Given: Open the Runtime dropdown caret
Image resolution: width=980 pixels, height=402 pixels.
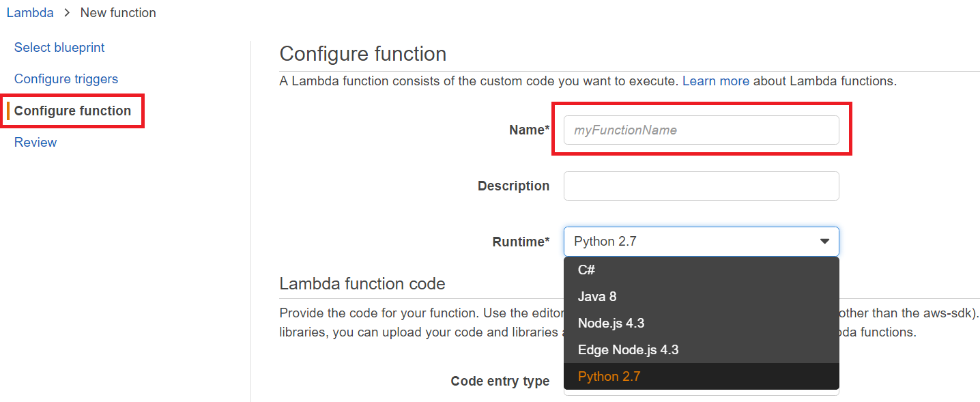Looking at the screenshot, I should click(826, 241).
